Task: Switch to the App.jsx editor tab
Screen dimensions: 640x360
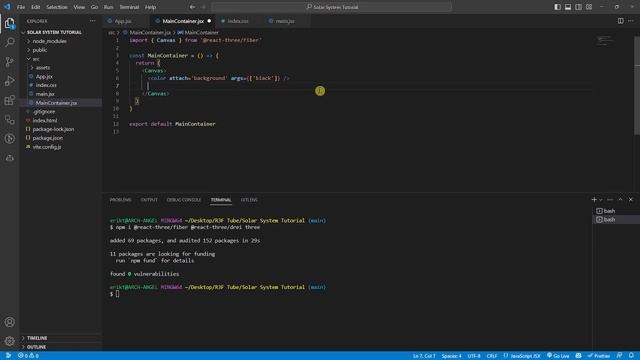Action: pos(125,21)
